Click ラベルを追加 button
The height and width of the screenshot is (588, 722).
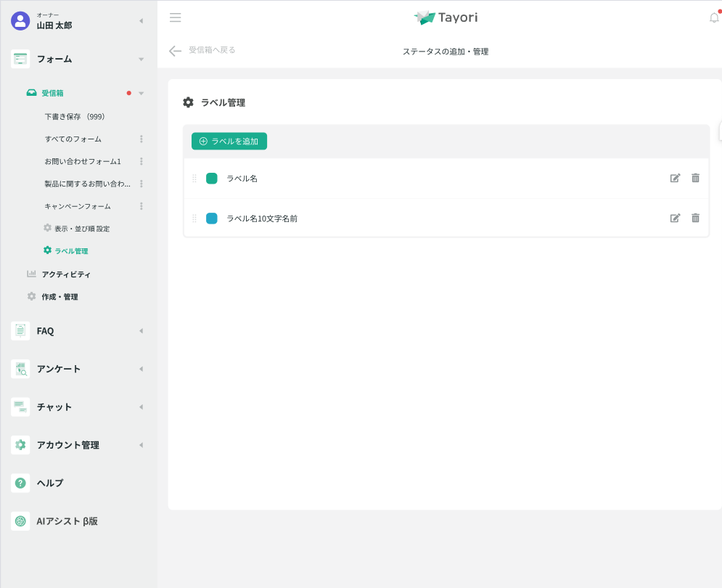click(229, 141)
